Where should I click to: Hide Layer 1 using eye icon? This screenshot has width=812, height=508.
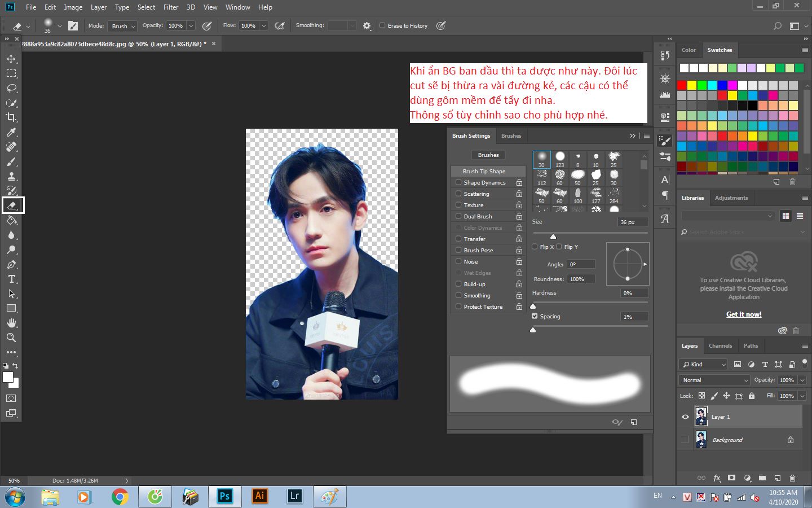[x=685, y=417]
